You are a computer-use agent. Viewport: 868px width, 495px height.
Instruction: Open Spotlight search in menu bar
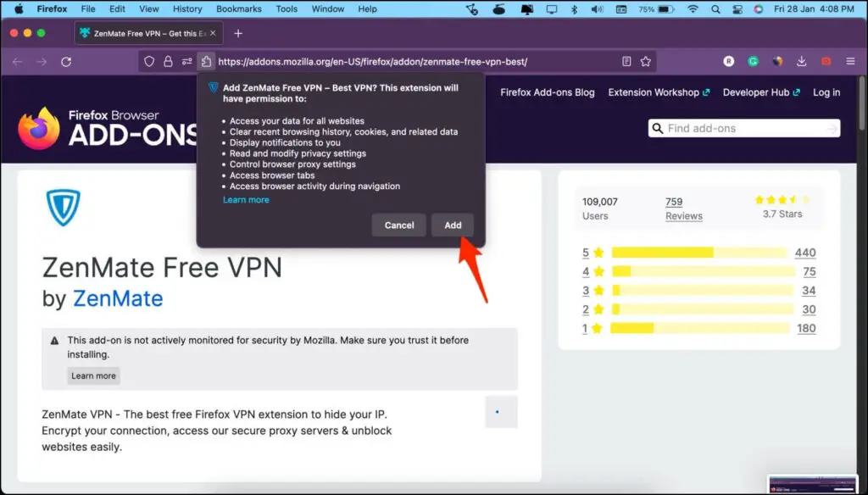click(715, 8)
